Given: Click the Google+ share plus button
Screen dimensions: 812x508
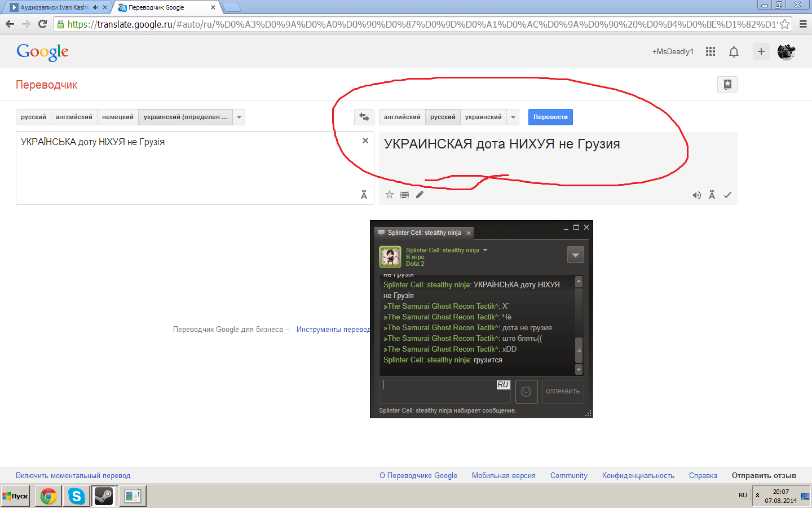Looking at the screenshot, I should (x=761, y=51).
